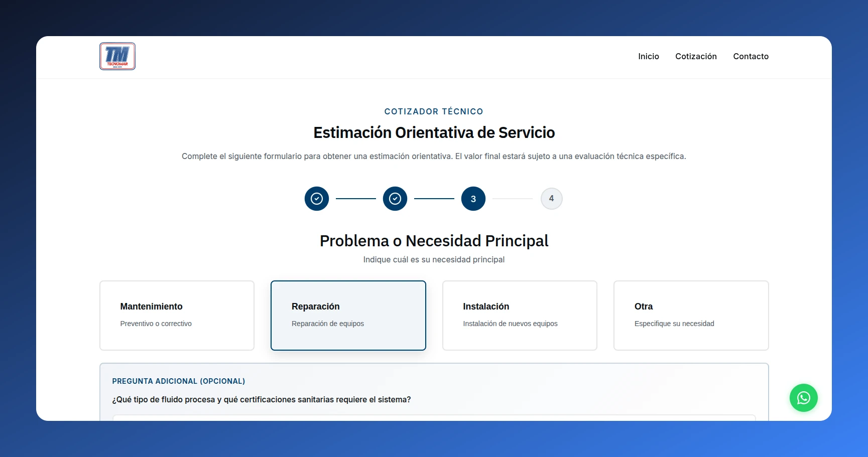868x457 pixels.
Task: Choose the Instalación option card
Action: (x=520, y=316)
